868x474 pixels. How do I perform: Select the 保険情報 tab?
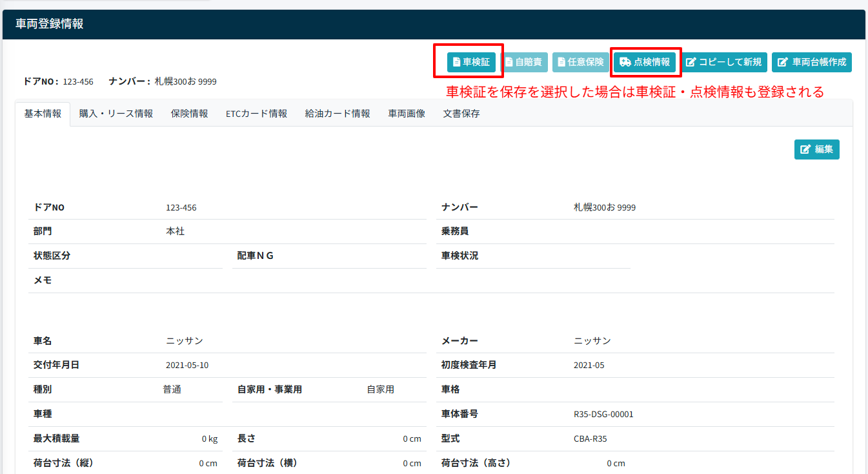(x=190, y=114)
